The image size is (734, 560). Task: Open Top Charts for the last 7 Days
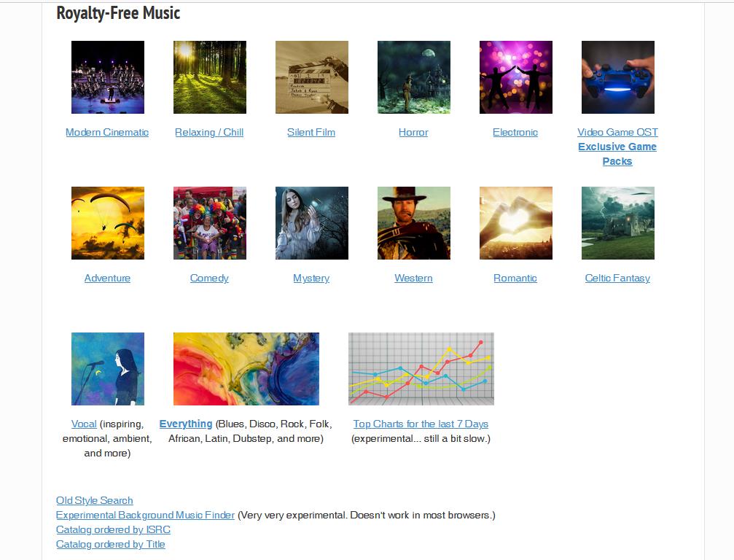[x=421, y=424]
